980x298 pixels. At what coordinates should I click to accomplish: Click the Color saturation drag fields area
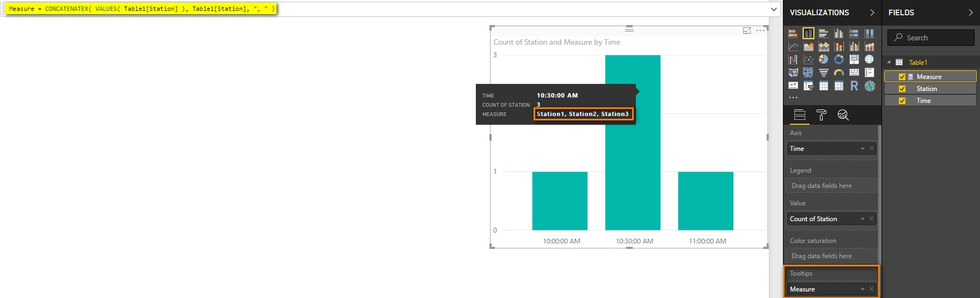(831, 256)
